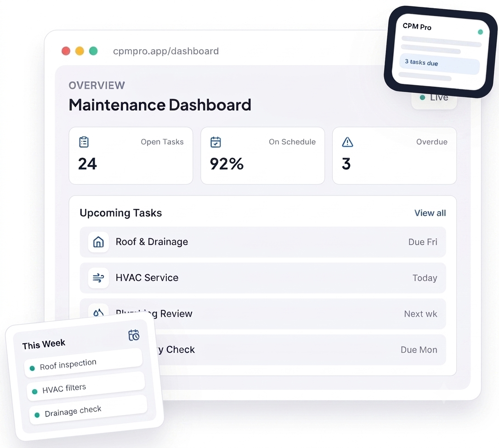Screen dimensions: 499x448
Task: Click the This Week card title
Action: click(x=44, y=344)
